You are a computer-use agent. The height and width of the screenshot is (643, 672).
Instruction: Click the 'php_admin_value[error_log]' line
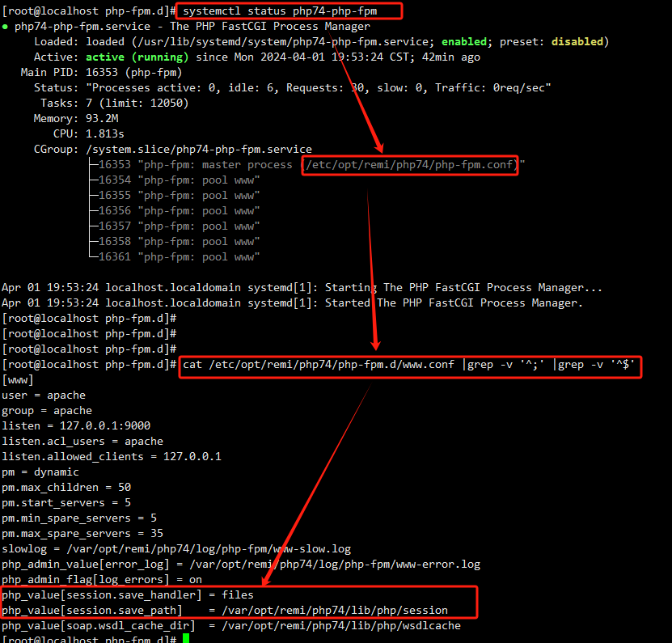pos(241,565)
